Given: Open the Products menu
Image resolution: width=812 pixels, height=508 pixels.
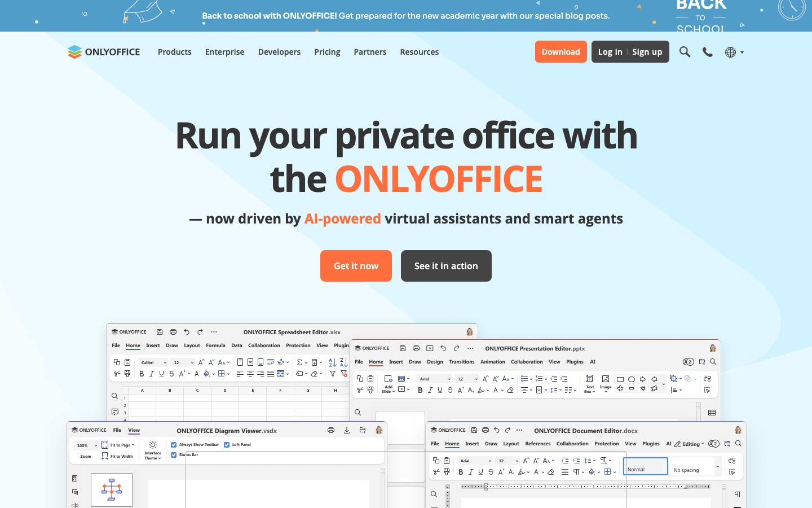Looking at the screenshot, I should [175, 52].
